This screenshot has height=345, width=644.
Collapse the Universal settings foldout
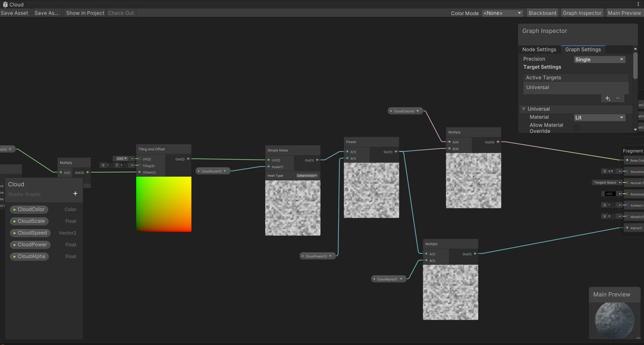pyautogui.click(x=524, y=109)
